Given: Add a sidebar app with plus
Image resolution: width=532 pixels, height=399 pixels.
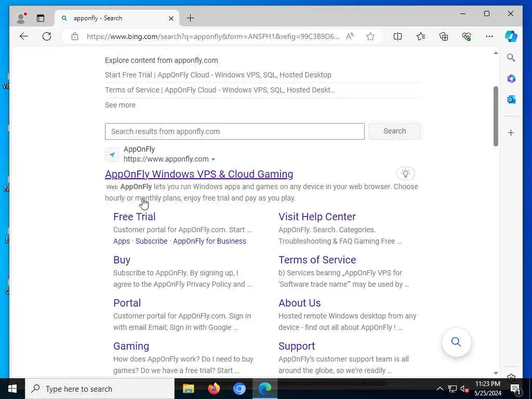Looking at the screenshot, I should (x=511, y=132).
